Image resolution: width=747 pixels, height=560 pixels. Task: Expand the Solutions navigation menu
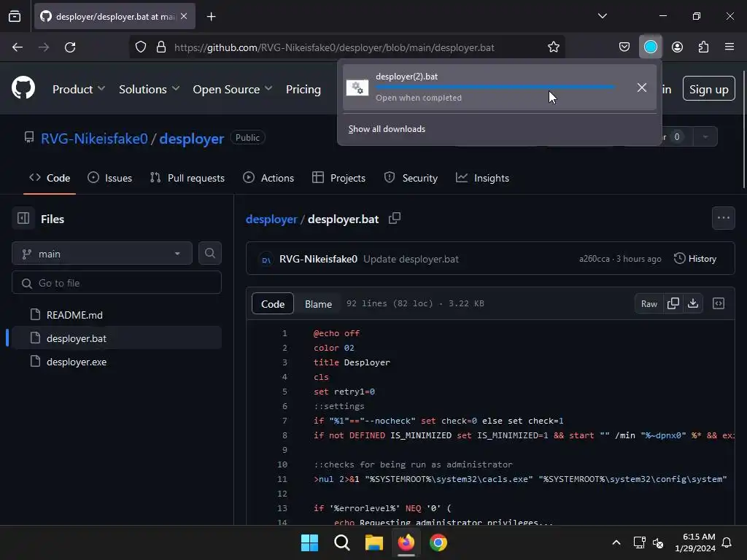(149, 89)
